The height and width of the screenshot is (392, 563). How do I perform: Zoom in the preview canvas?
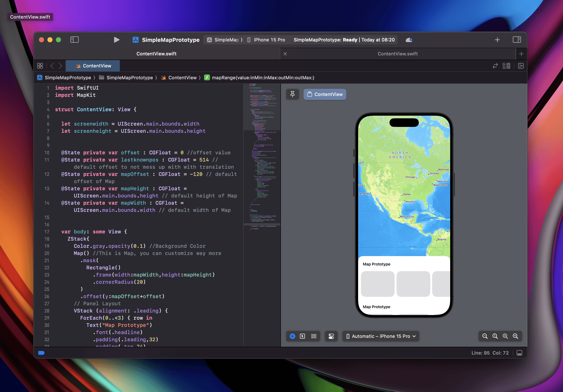(515, 336)
